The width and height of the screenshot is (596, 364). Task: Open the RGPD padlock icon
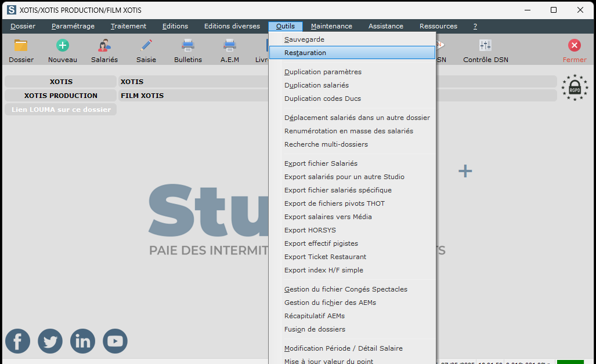click(575, 88)
